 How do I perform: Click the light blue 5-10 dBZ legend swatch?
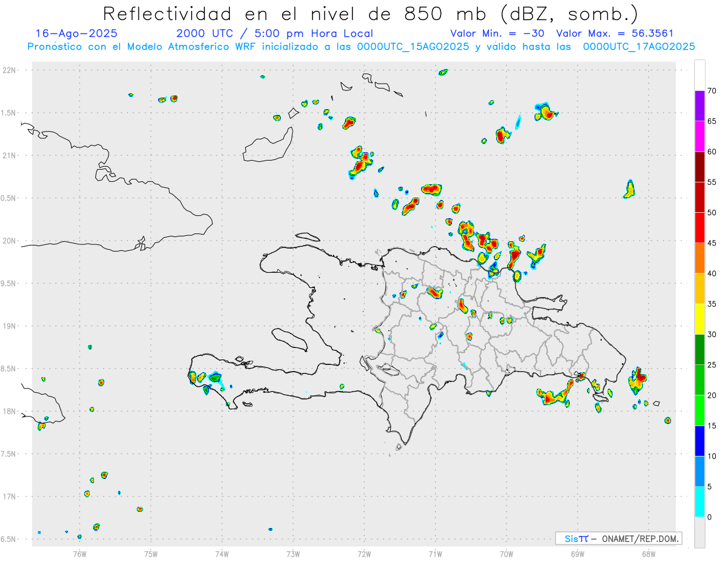(699, 471)
